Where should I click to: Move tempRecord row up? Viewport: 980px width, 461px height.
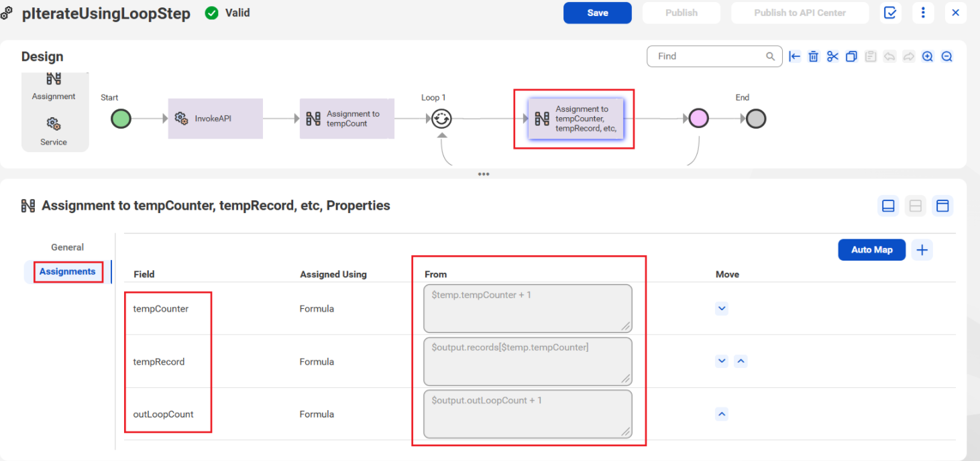(x=741, y=361)
